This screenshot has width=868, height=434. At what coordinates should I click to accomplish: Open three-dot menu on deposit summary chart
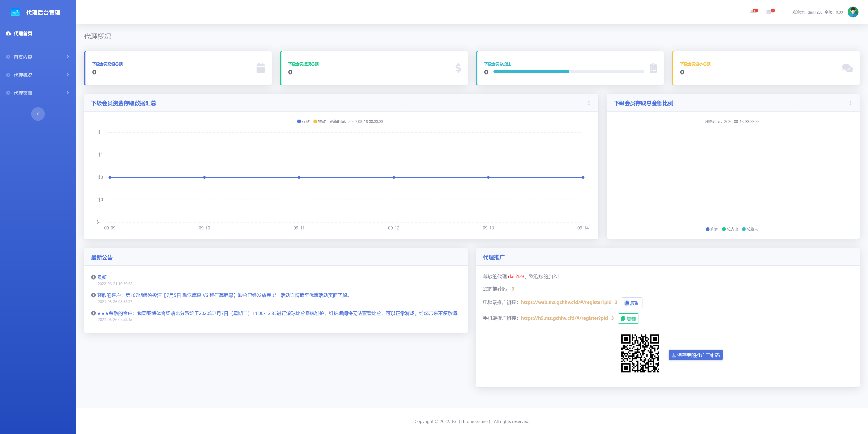coord(589,103)
